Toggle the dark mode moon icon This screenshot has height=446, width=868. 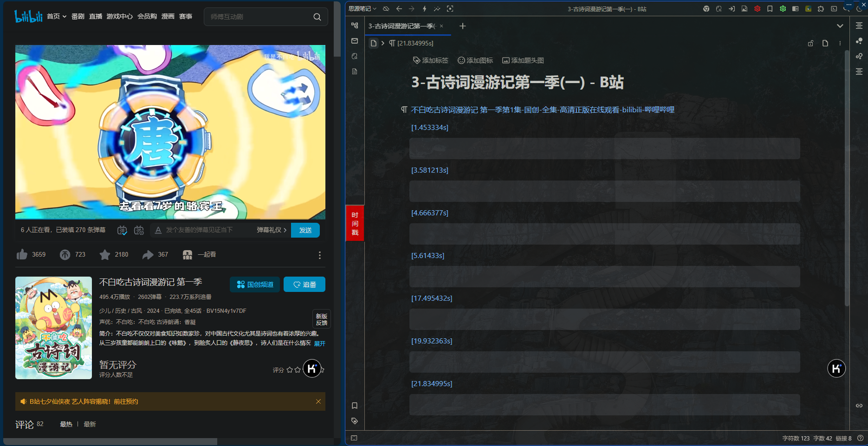click(859, 9)
